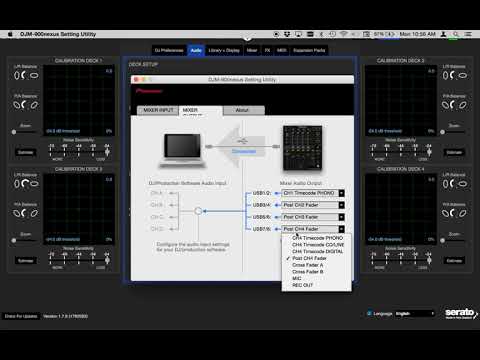
Task: Click Estimate button in Calibration Deck 1
Action: click(x=25, y=152)
